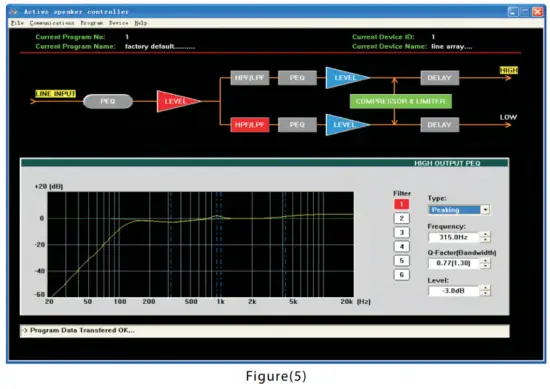Select filter 1 button
The width and height of the screenshot is (550, 389).
[x=402, y=204]
